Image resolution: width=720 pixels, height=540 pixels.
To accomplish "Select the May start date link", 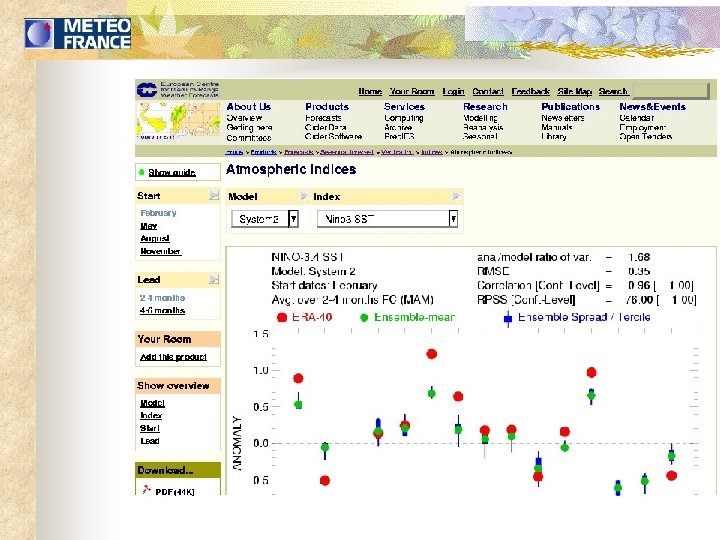I will 149,226.
